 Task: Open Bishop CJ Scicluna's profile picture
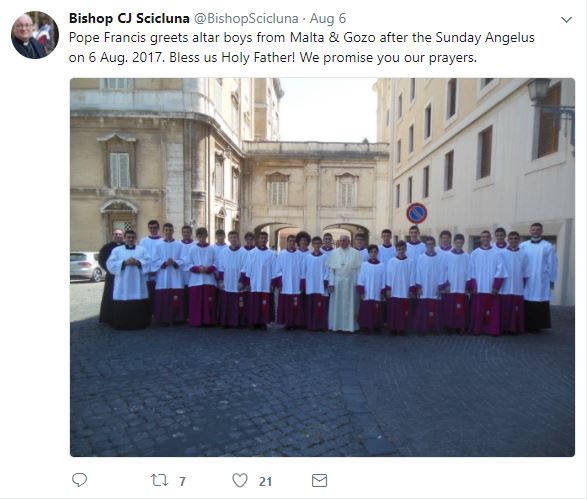click(x=35, y=35)
